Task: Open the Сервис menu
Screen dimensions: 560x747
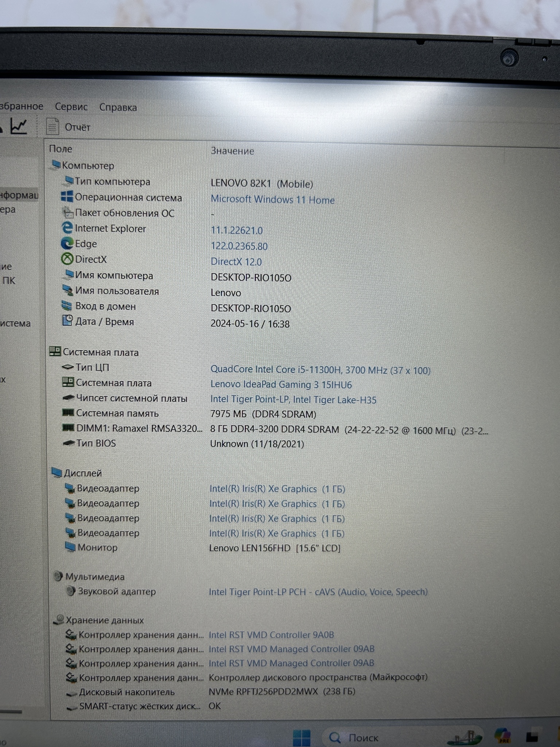Action: 71,107
